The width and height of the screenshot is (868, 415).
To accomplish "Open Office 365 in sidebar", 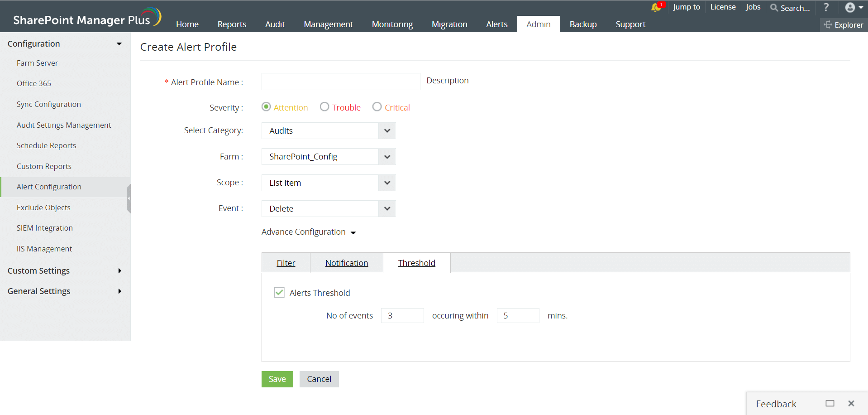I will click(x=34, y=83).
